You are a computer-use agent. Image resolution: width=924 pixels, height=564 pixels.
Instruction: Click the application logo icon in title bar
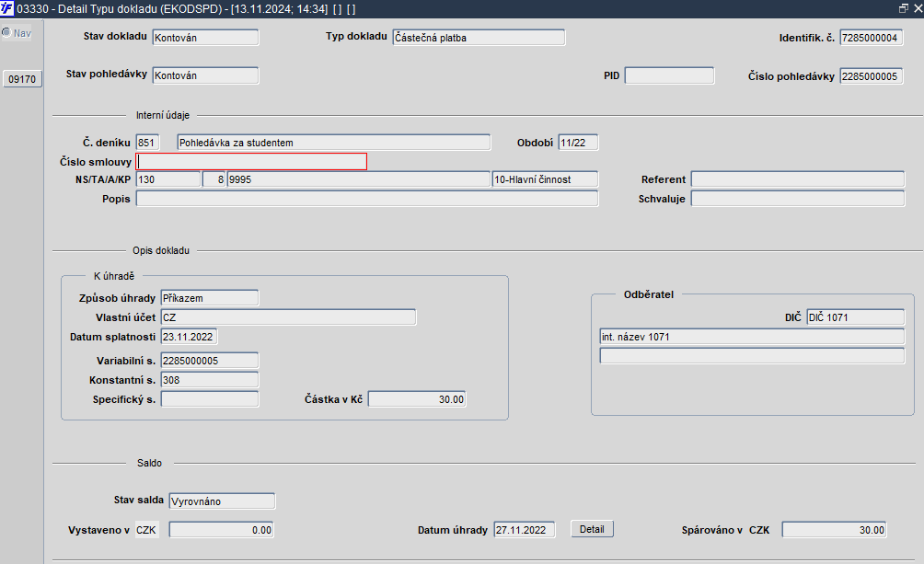click(7, 7)
